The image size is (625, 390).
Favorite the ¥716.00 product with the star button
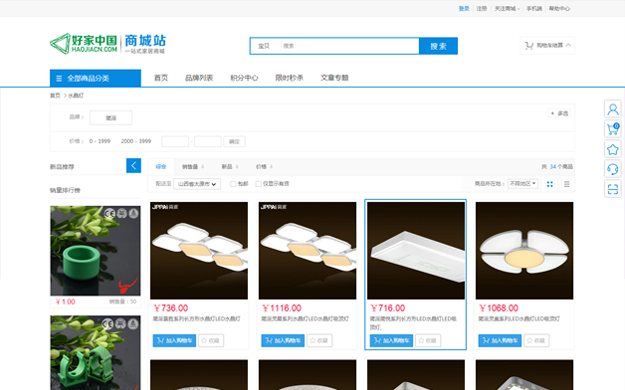pyautogui.click(x=428, y=341)
